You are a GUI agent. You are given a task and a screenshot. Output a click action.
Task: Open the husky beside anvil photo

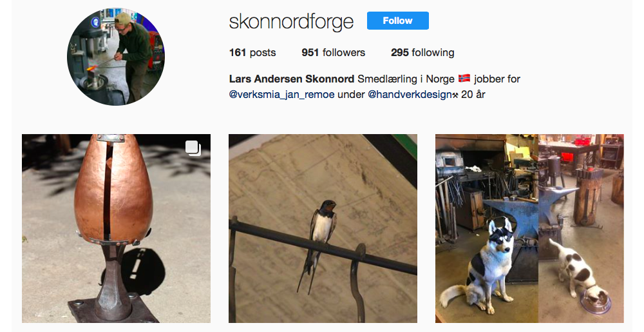coord(487,228)
